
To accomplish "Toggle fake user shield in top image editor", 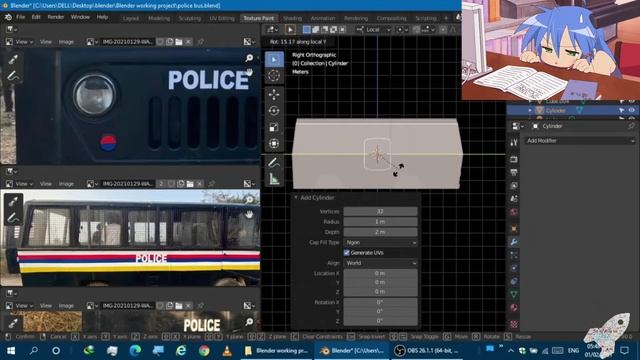I will [x=160, y=42].
